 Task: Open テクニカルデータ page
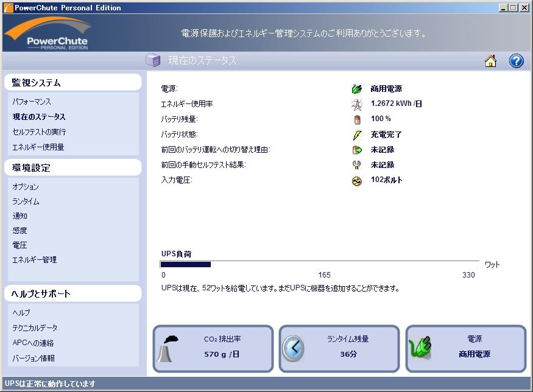click(35, 328)
